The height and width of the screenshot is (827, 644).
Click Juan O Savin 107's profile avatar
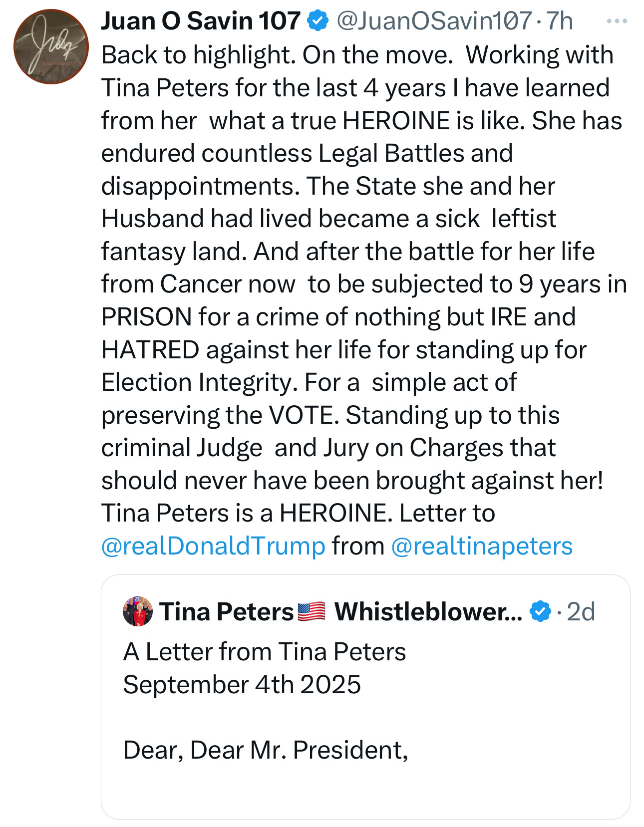[x=51, y=47]
